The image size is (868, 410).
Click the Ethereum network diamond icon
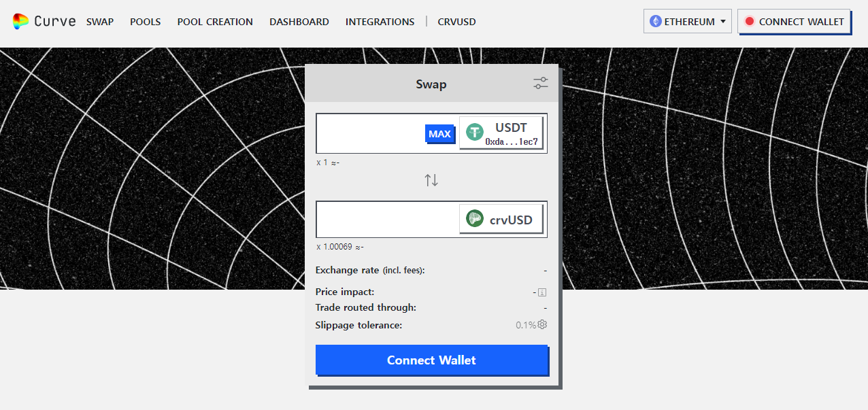tap(656, 22)
